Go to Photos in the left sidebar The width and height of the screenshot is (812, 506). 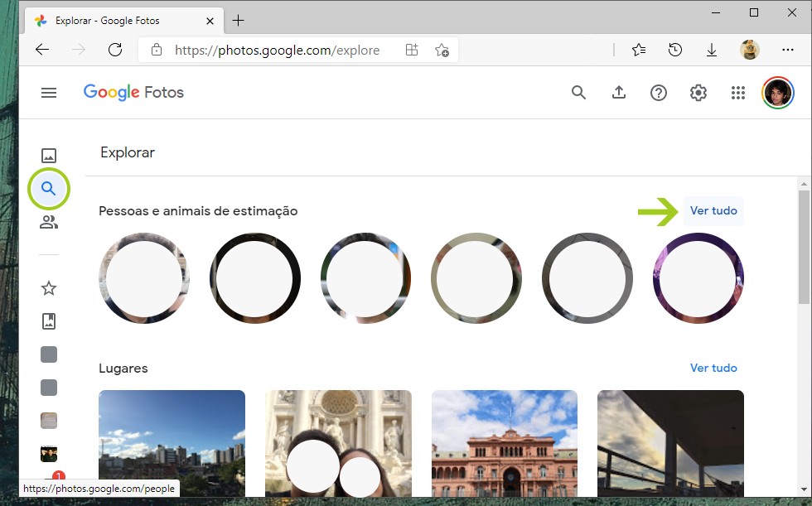[x=49, y=156]
